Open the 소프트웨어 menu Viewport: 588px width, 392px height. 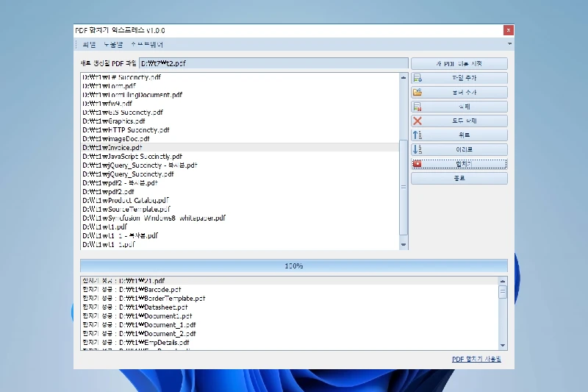click(x=147, y=45)
